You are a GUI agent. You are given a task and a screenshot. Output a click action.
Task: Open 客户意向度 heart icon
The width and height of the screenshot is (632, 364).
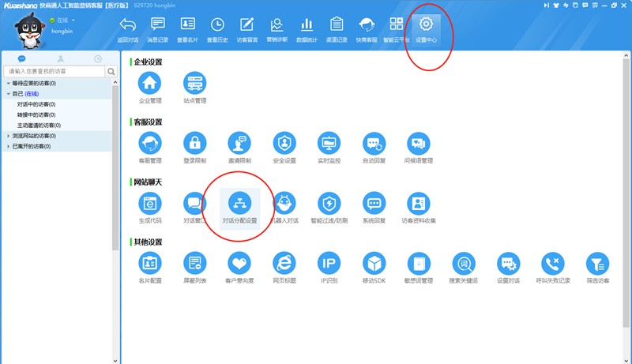click(239, 263)
